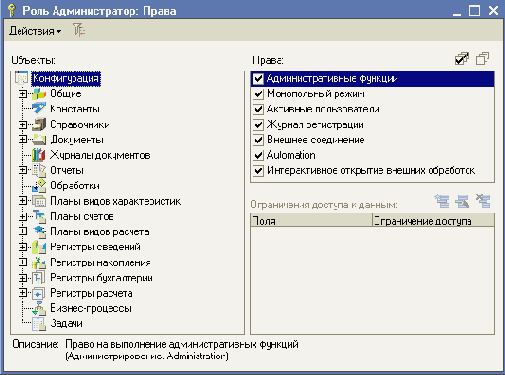Expand the Регистры бухгалтерии node

click(x=23, y=277)
